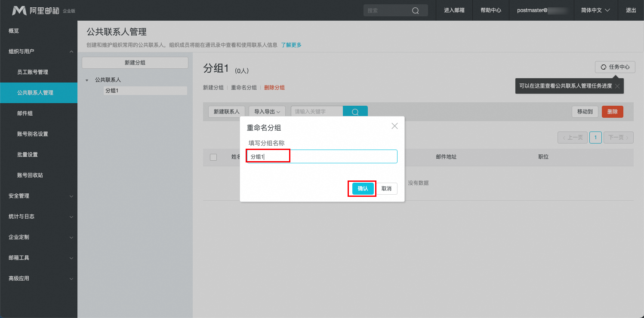
Task: Click the red 删除 button
Action: (612, 112)
